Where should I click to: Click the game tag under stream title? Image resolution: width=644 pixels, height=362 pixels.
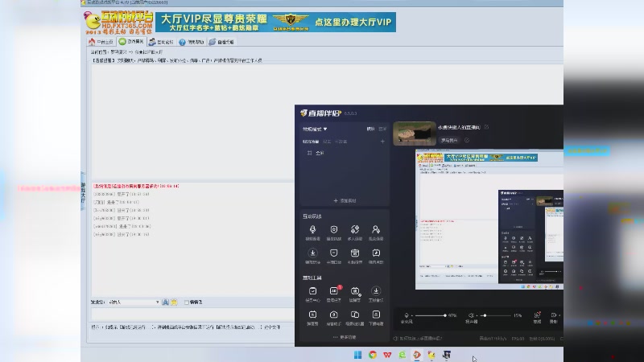(449, 140)
